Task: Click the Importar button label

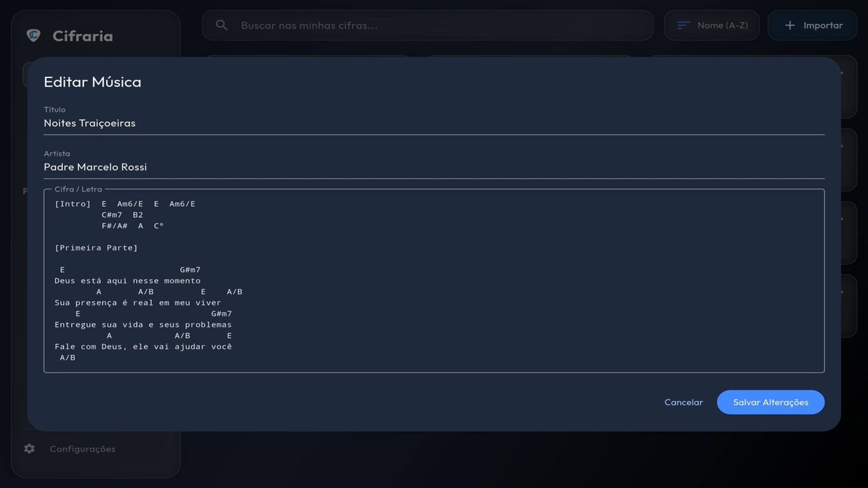Action: [822, 25]
